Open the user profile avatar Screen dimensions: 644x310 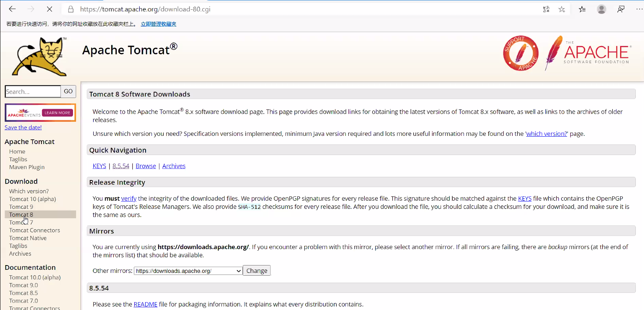[x=601, y=9]
